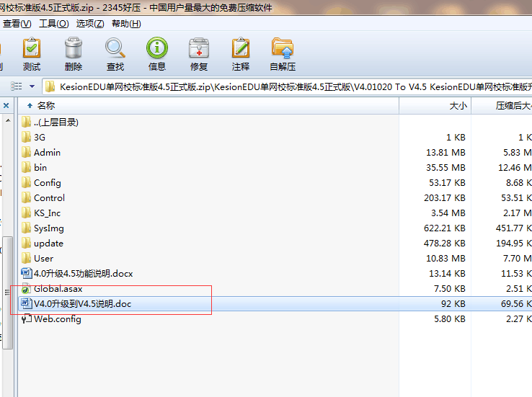Image resolution: width=532 pixels, height=397 pixels.
Task: Go up via ..(上层目录) entry
Action: tap(56, 122)
